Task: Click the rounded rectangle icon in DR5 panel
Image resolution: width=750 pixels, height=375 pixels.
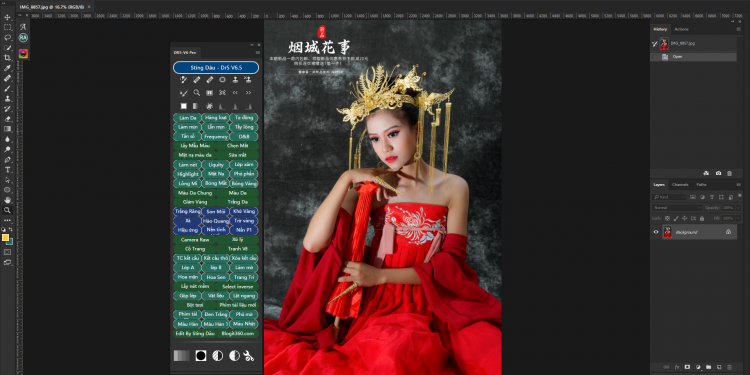Action: (x=222, y=80)
